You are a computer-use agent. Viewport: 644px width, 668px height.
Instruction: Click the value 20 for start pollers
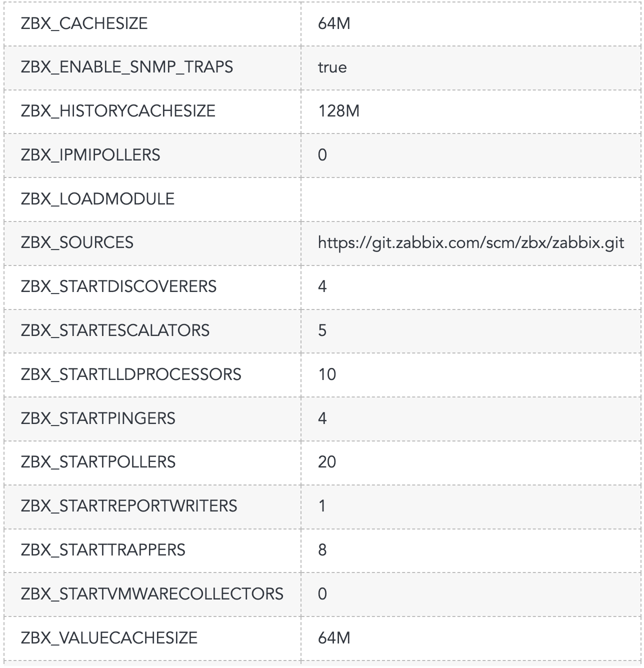pos(327,462)
